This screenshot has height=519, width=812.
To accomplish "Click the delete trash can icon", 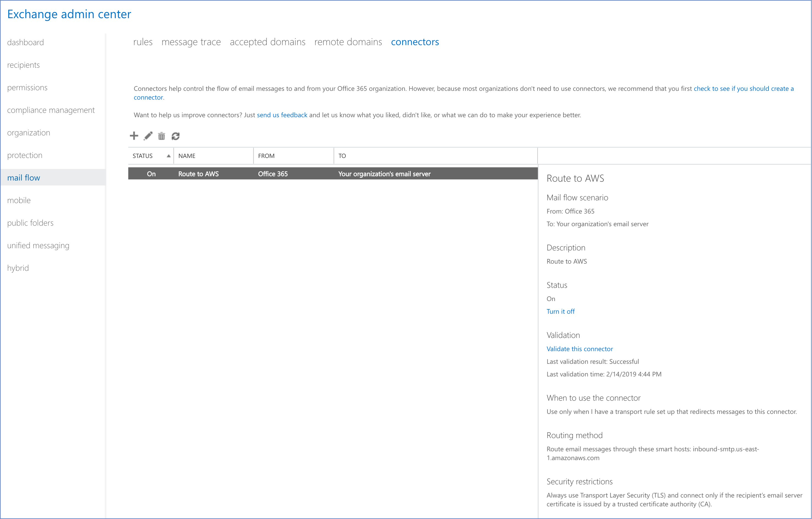I will [162, 136].
